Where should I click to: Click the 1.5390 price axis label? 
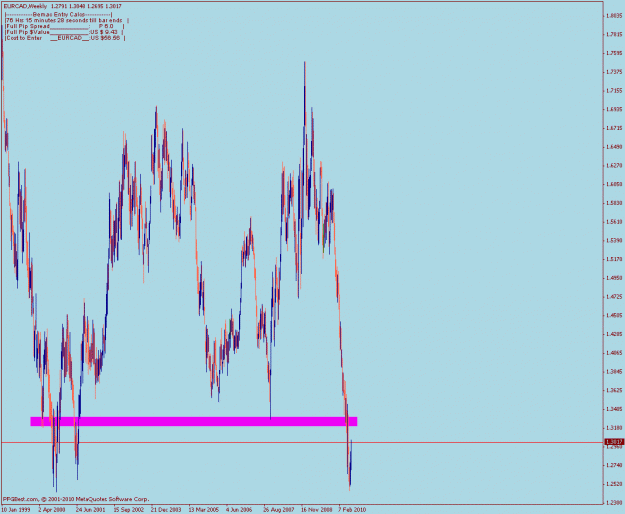(614, 240)
